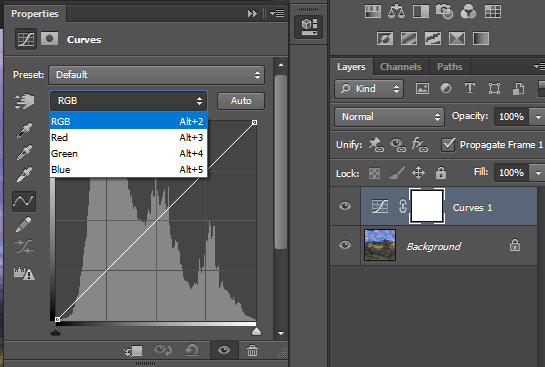Image resolution: width=545 pixels, height=367 pixels.
Task: Open the Preset dropdown showing Default
Action: coord(156,75)
